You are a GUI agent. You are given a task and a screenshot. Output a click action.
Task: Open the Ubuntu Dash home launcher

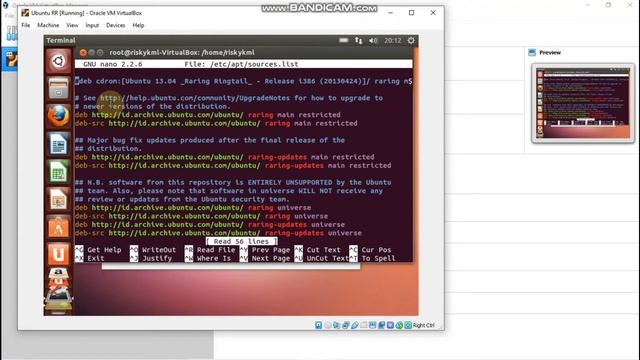point(58,61)
